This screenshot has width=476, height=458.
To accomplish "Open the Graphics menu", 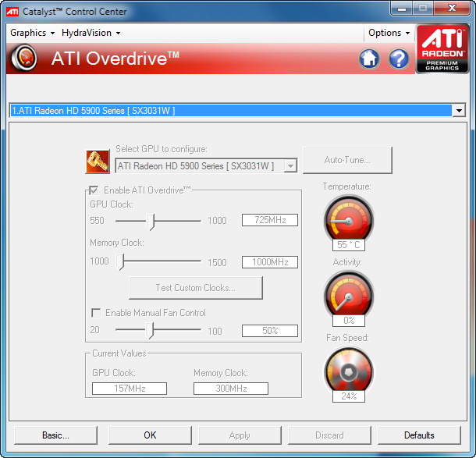I will point(32,33).
